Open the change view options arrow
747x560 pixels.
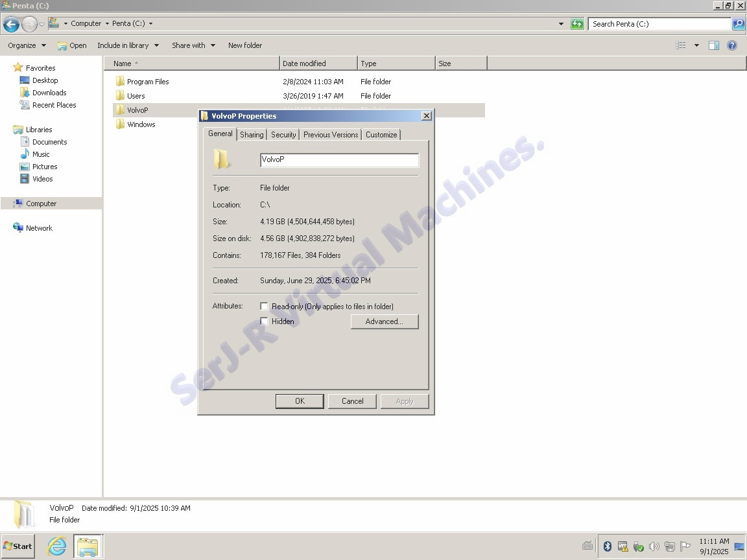click(696, 45)
